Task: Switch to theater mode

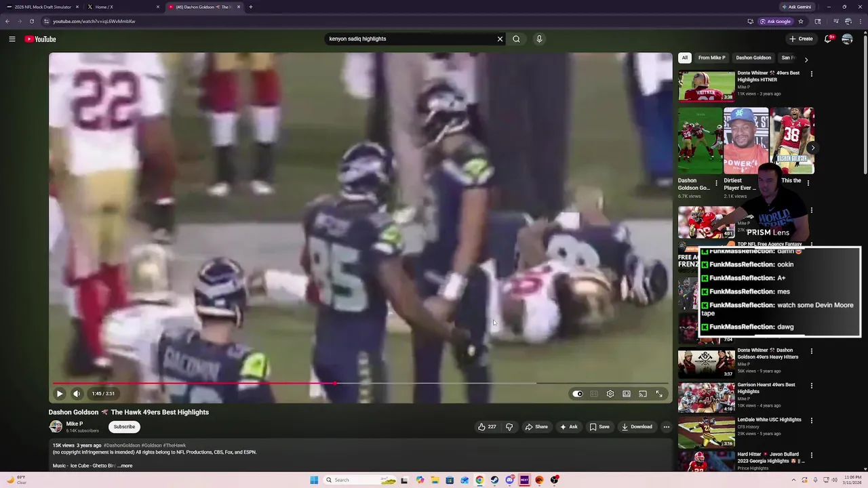Action: 627,394
